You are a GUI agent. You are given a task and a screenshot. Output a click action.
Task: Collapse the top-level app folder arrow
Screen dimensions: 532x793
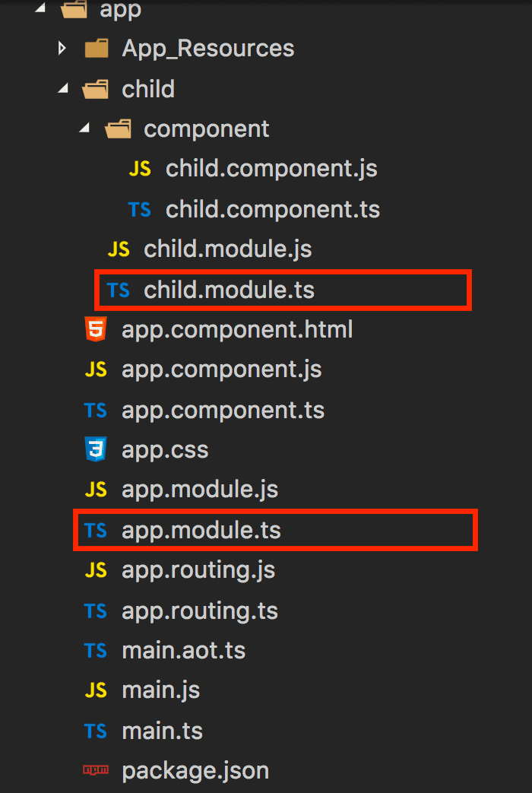click(x=40, y=8)
